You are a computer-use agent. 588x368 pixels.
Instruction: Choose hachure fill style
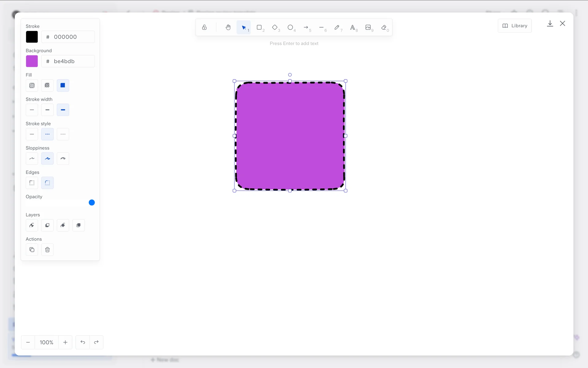[32, 86]
